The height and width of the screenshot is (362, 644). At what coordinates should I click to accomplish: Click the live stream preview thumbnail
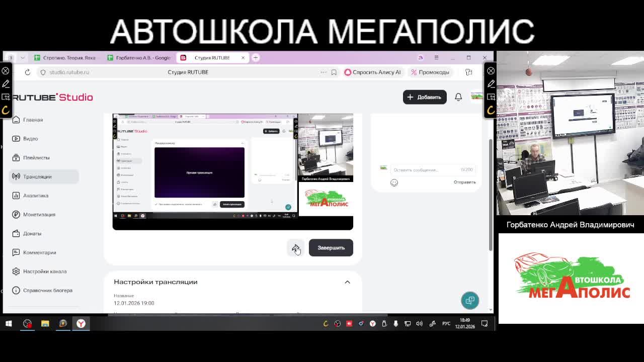click(x=233, y=171)
